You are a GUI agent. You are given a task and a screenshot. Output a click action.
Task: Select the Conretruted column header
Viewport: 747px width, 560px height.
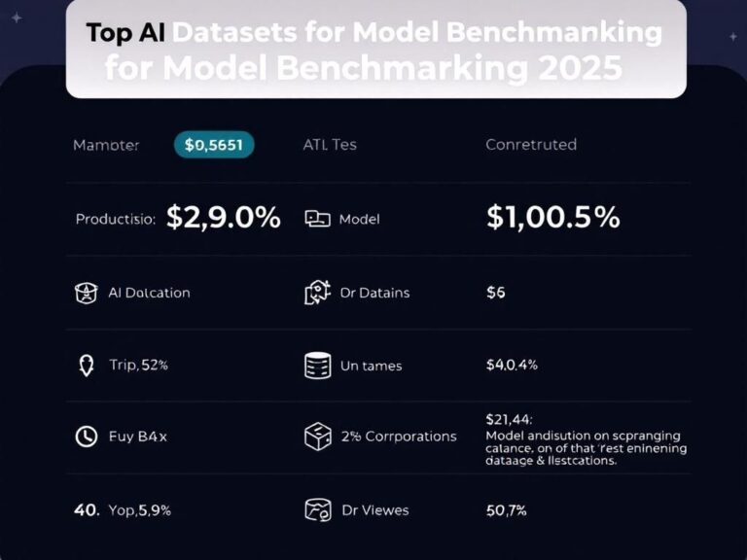[531, 145]
